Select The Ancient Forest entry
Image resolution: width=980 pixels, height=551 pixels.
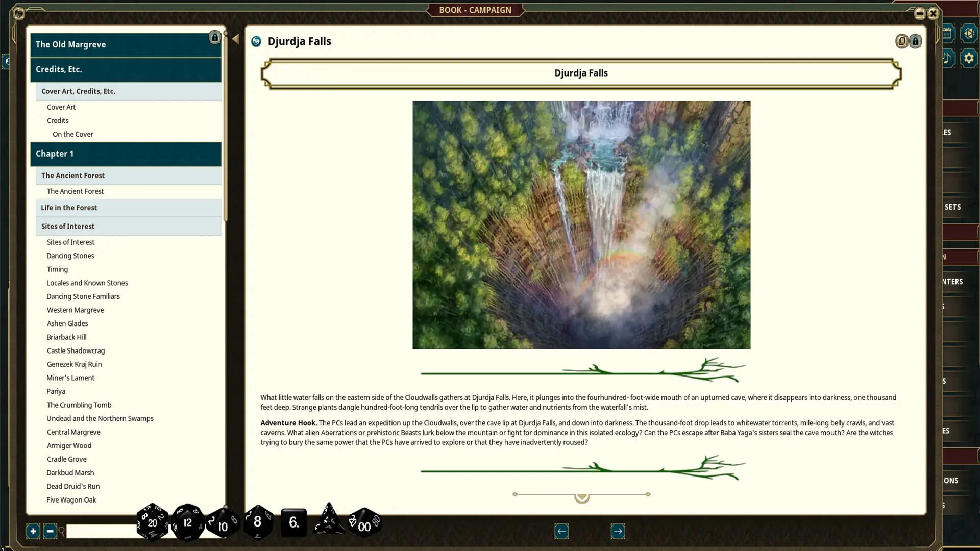[76, 191]
